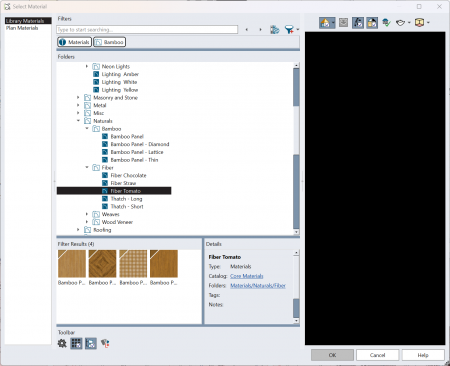The height and width of the screenshot is (366, 450).
Task: Click the diamond-pattern bamboo thumbnail
Action: 102,264
